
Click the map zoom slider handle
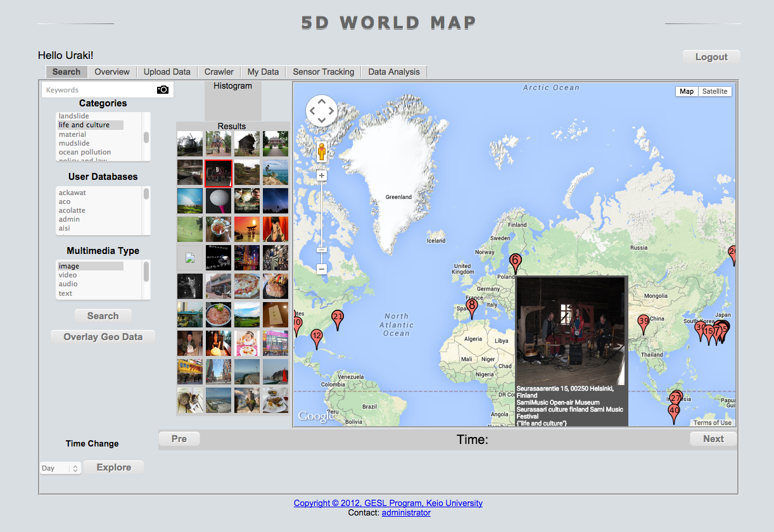[322, 250]
